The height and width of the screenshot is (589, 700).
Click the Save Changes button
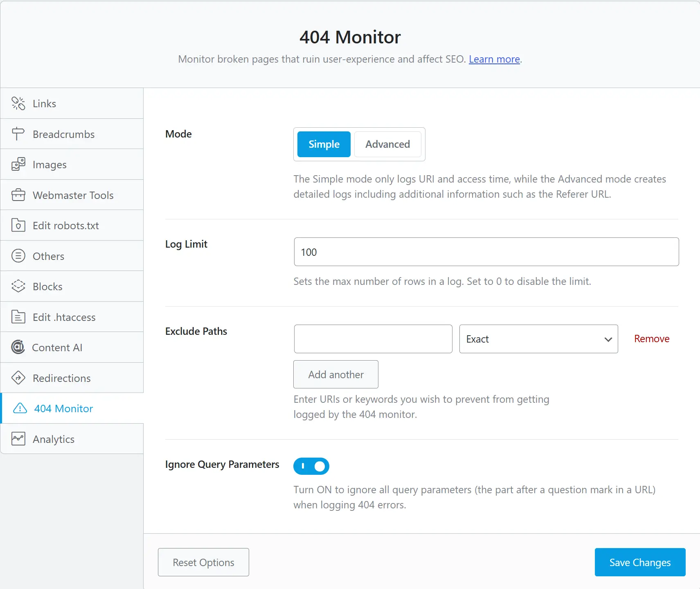point(640,562)
